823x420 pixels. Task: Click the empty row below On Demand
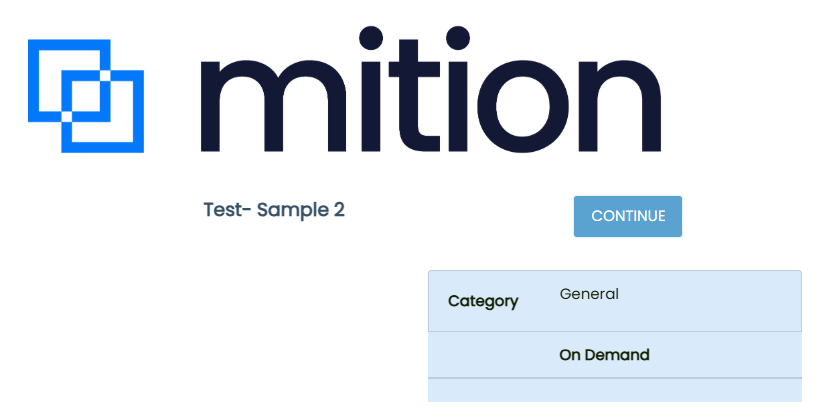tap(614, 391)
